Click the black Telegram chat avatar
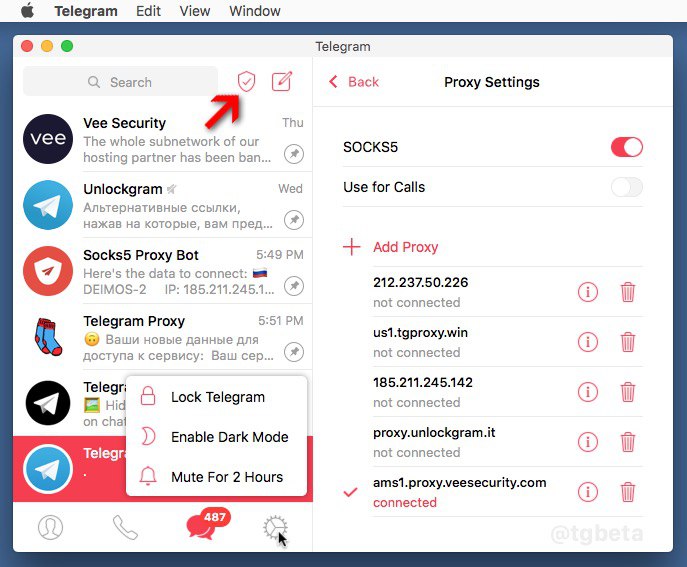The width and height of the screenshot is (687, 567). pyautogui.click(x=48, y=403)
